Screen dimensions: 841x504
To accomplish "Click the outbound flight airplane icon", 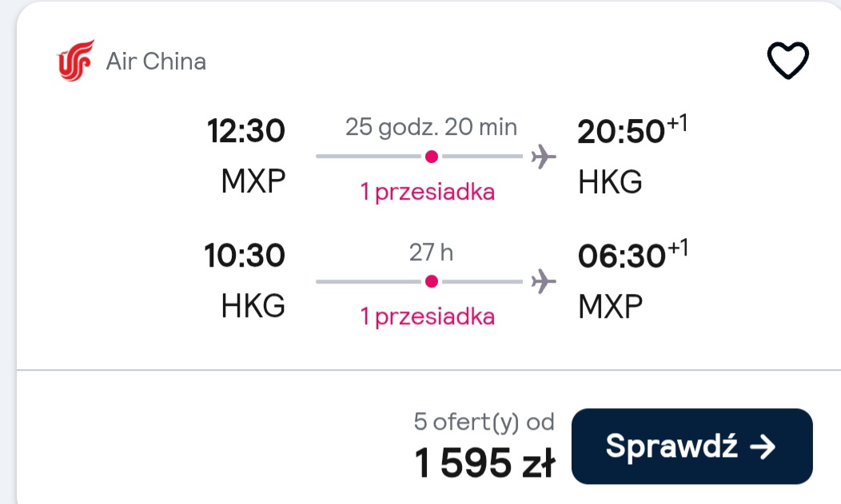I will [544, 157].
